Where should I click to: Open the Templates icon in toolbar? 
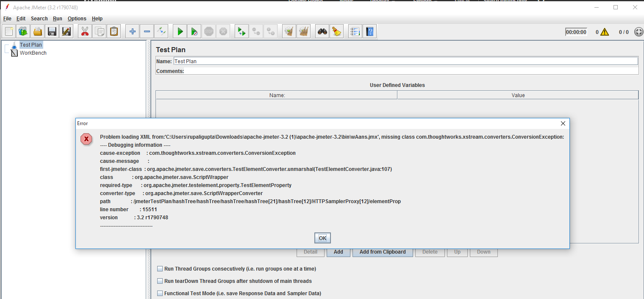pyautogui.click(x=24, y=31)
